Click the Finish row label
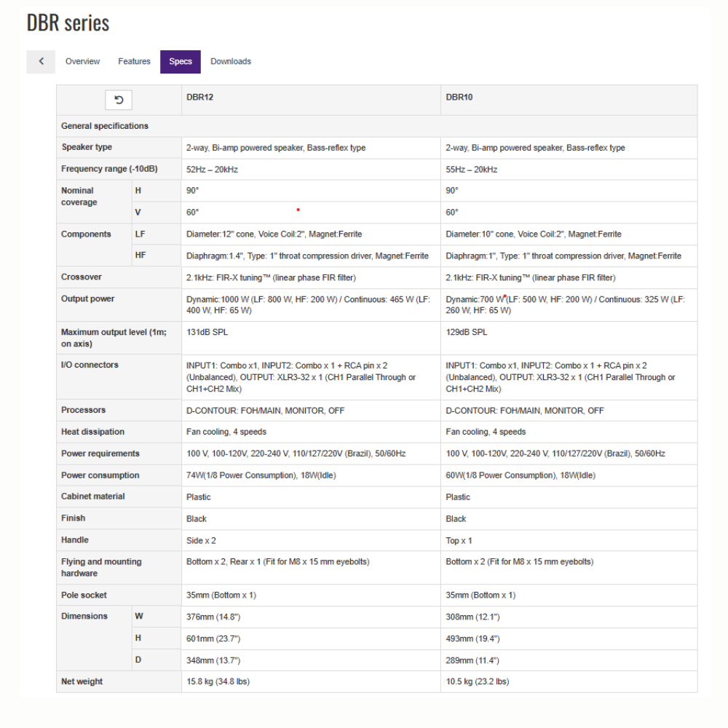The image size is (728, 728). (74, 518)
